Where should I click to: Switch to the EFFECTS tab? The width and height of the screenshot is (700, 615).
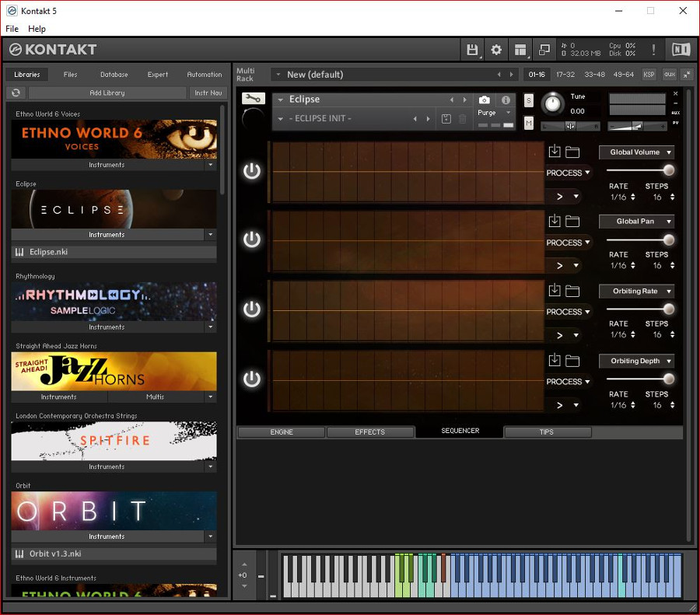pos(369,432)
